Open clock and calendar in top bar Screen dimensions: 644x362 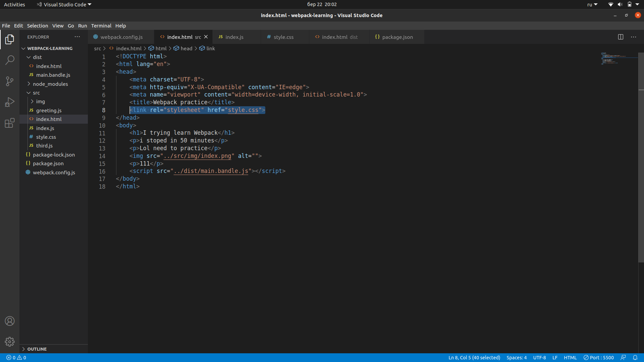click(322, 4)
